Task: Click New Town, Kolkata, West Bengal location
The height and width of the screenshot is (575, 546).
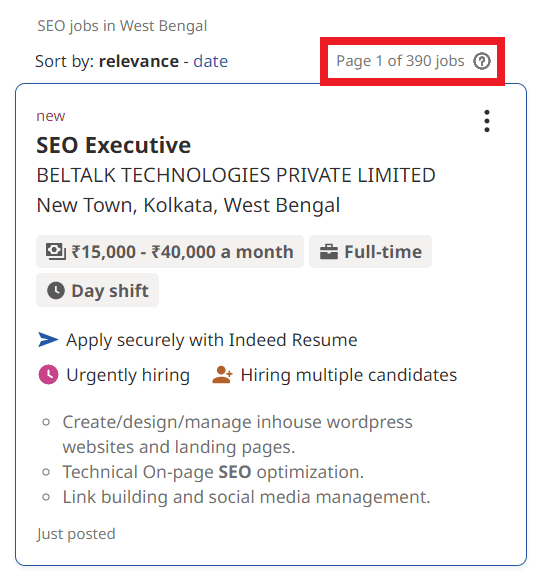Action: pos(188,205)
